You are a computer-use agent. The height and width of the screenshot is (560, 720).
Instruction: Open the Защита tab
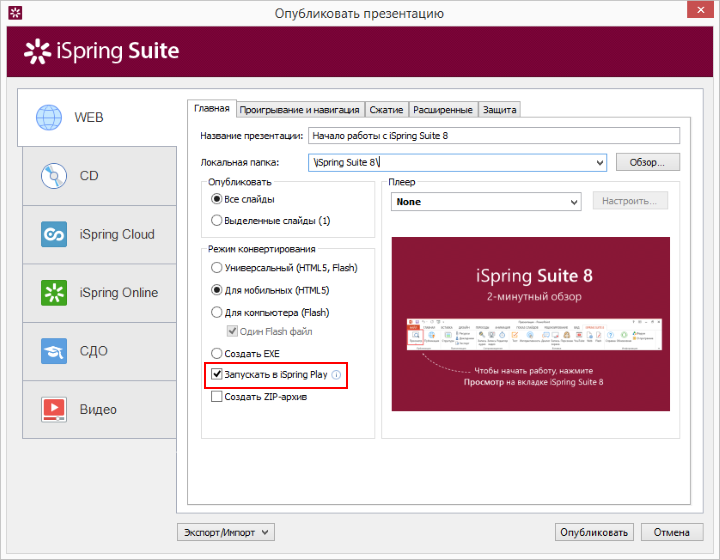(500, 110)
